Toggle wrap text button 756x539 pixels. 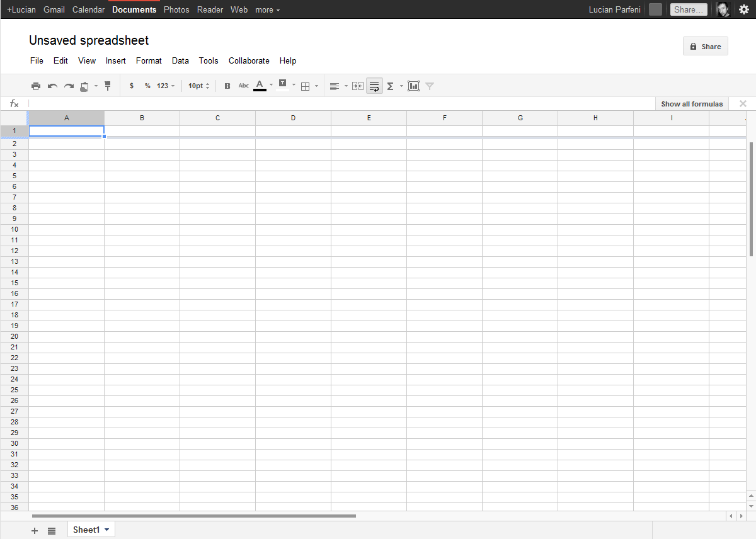374,86
